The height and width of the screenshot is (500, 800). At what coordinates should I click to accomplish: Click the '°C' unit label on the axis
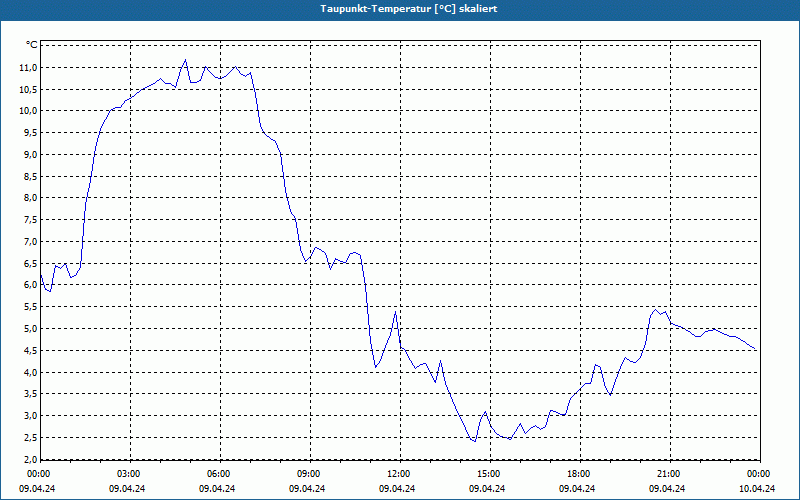32,45
